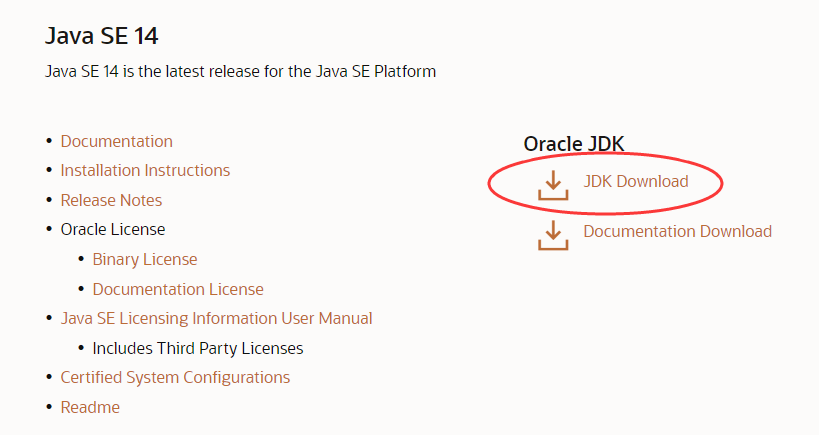Image resolution: width=819 pixels, height=435 pixels.
Task: Click the Java SE 14 heading
Action: (x=101, y=36)
